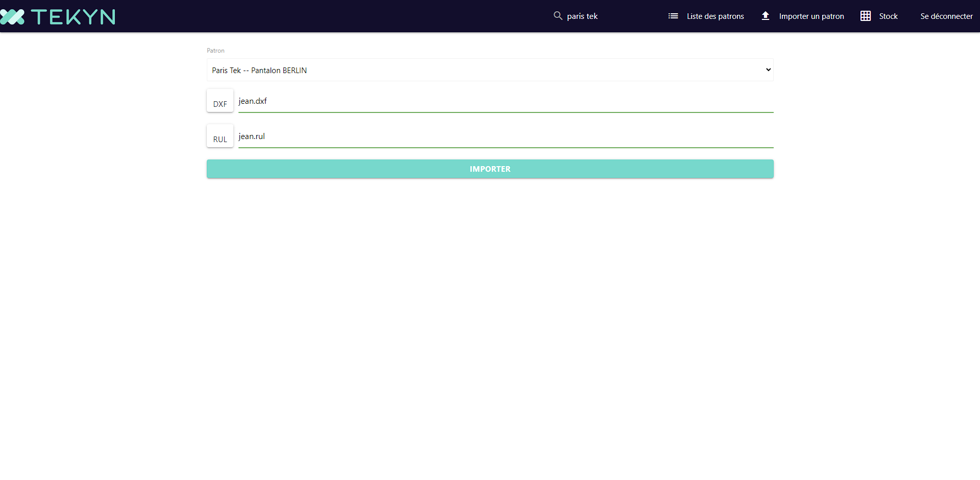
Task: Click the TEKYN wordmark in header
Action: (73, 17)
